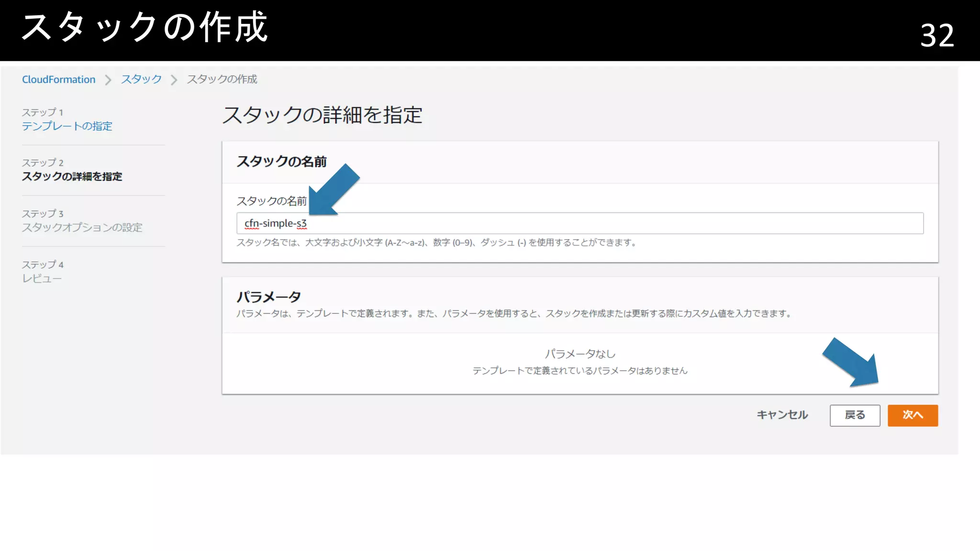Select step 4 レビュー
The height and width of the screenshot is (551, 980).
pos(42,278)
